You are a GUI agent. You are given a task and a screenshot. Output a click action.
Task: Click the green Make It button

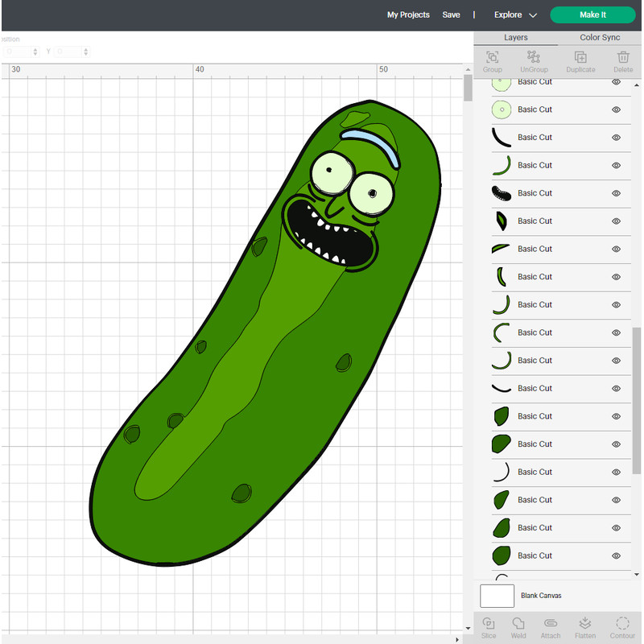click(x=592, y=14)
